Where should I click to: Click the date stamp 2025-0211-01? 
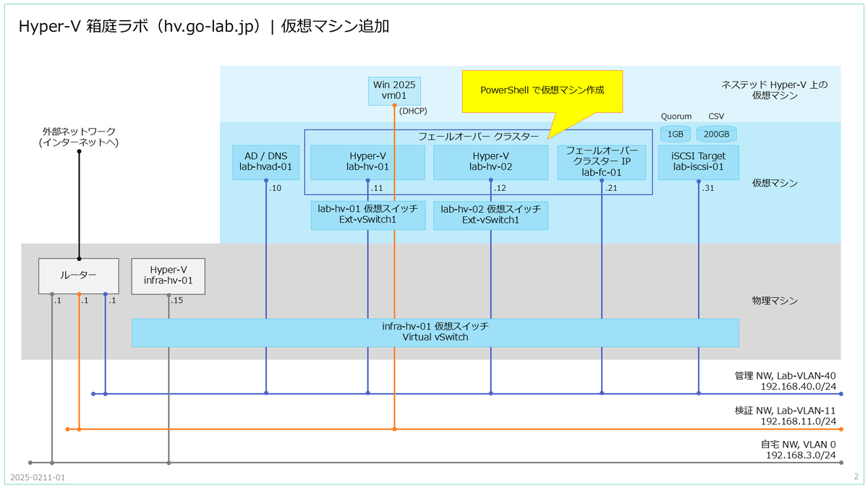pos(37,478)
